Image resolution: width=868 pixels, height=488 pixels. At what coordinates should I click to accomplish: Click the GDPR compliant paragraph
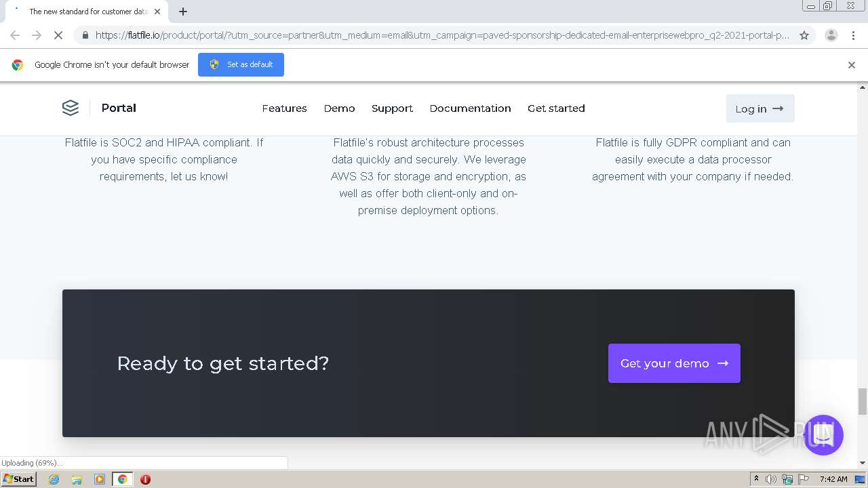click(692, 159)
